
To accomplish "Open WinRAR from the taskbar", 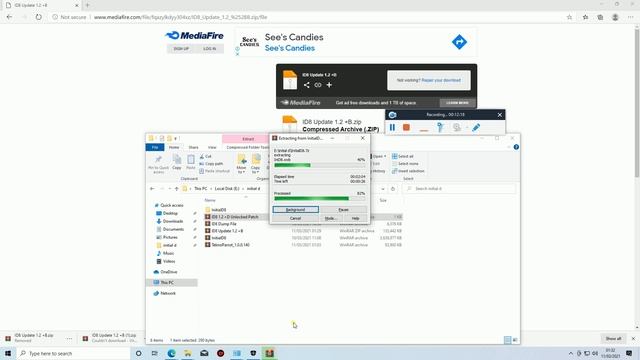I will coord(269,353).
